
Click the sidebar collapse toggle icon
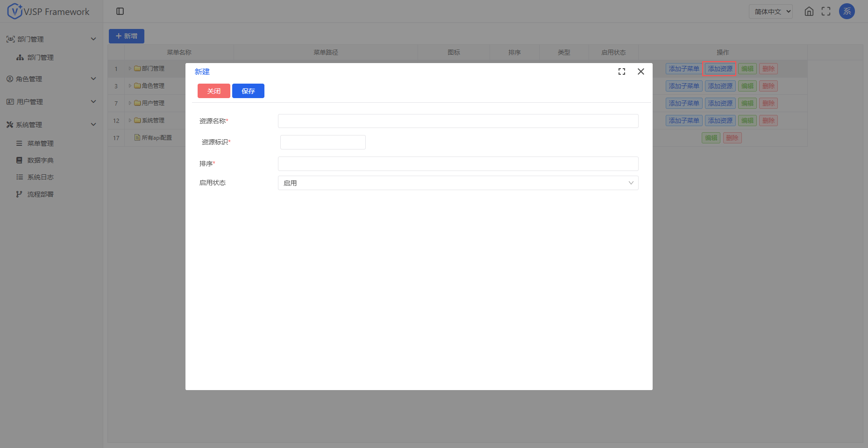[120, 11]
